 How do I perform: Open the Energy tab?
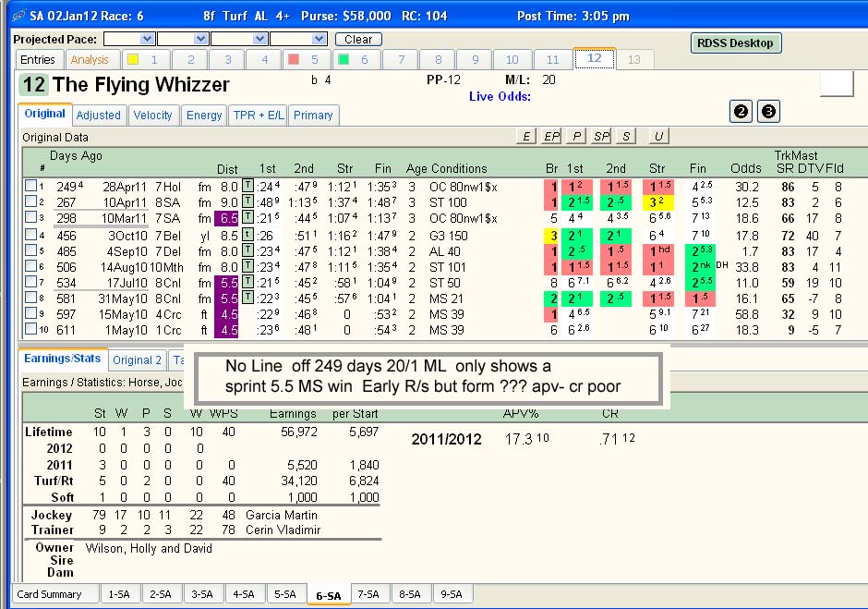click(204, 116)
